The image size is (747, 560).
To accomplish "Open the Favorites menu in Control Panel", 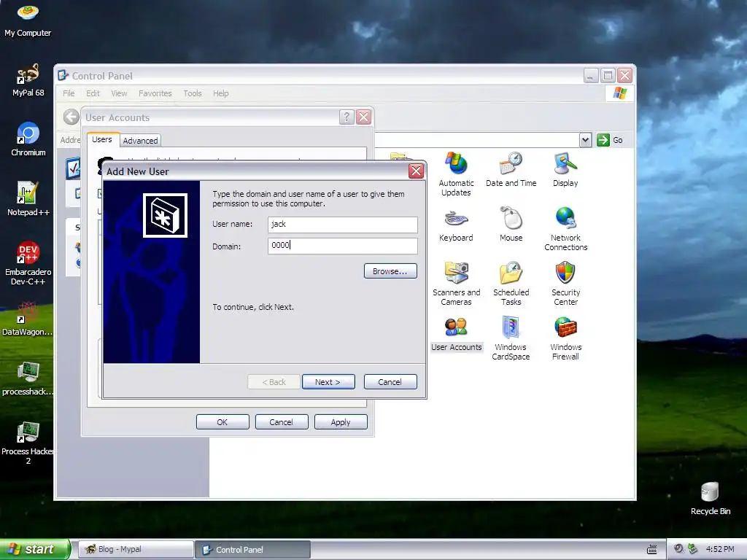I will pos(155,93).
